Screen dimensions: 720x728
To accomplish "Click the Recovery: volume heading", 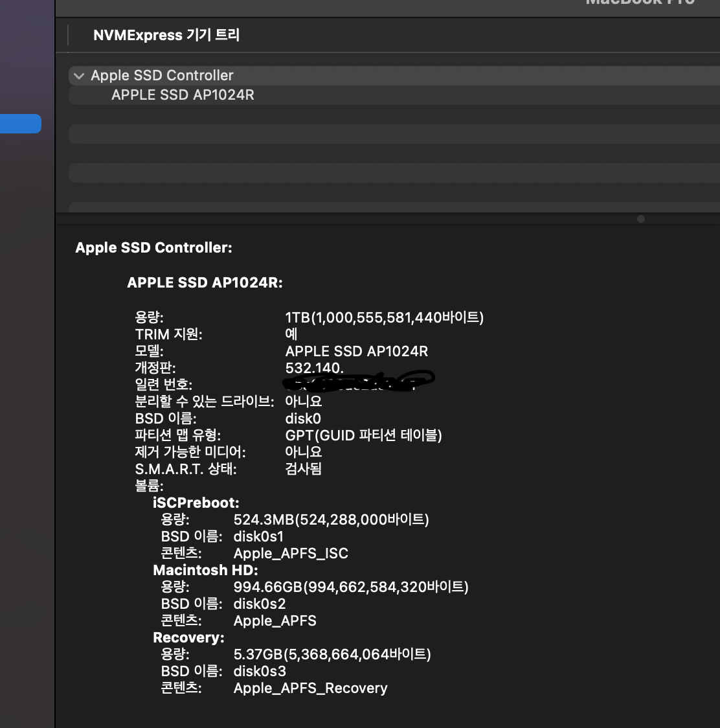I will [x=188, y=637].
